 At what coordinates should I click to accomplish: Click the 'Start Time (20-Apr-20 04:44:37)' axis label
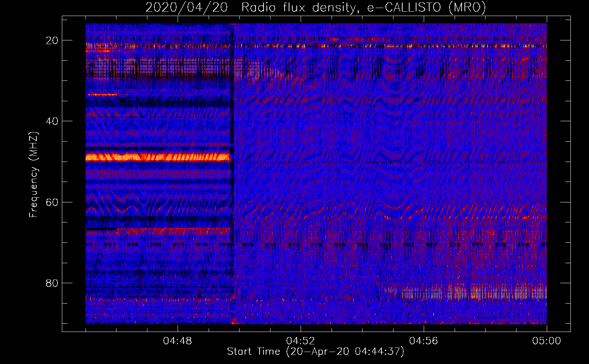316,352
